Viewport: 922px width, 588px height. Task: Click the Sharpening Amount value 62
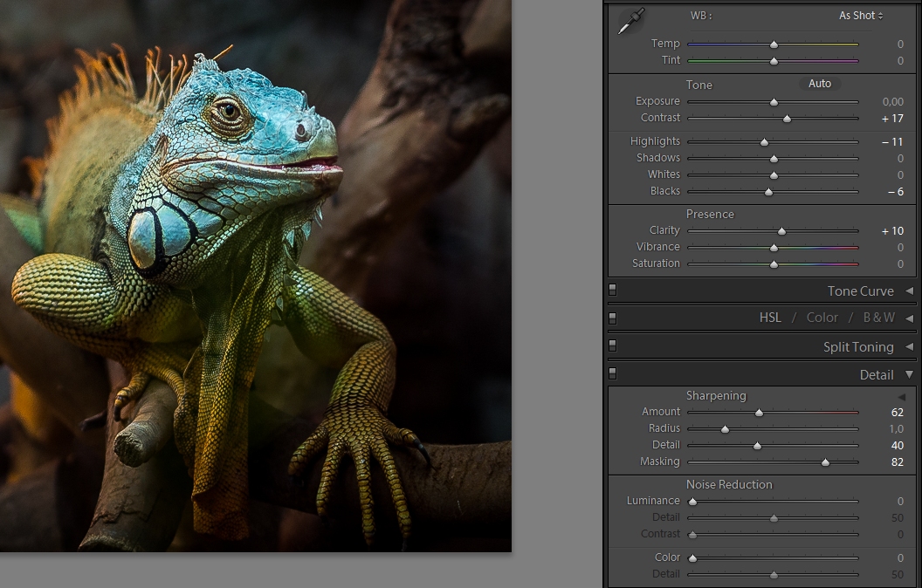tap(897, 412)
